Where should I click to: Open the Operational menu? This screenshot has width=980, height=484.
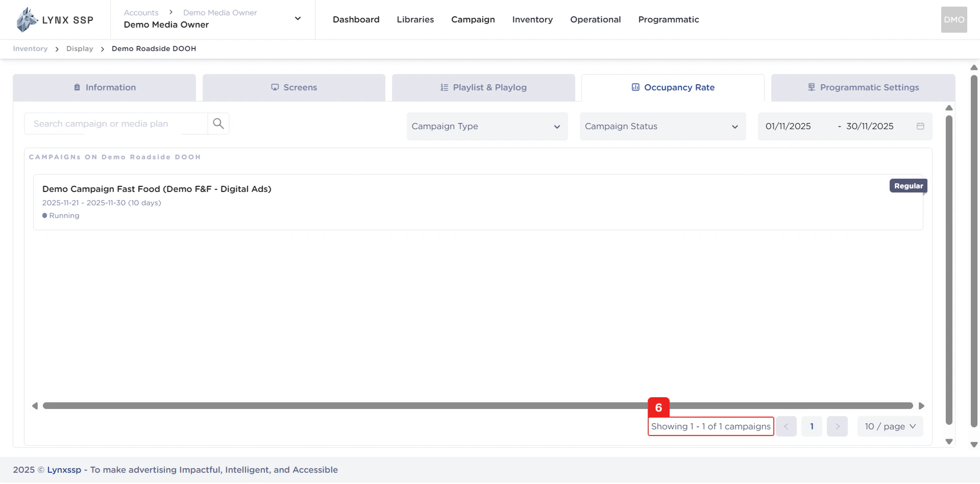[x=596, y=19]
